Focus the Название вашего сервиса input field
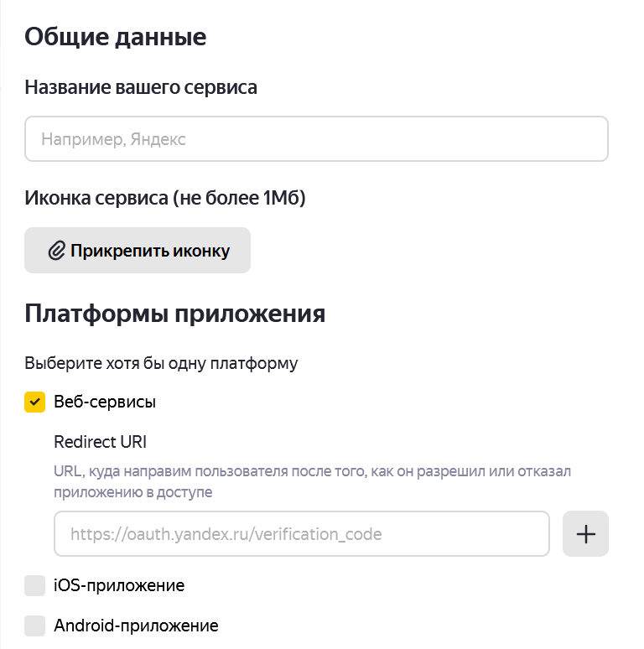644x649 pixels. click(x=316, y=139)
